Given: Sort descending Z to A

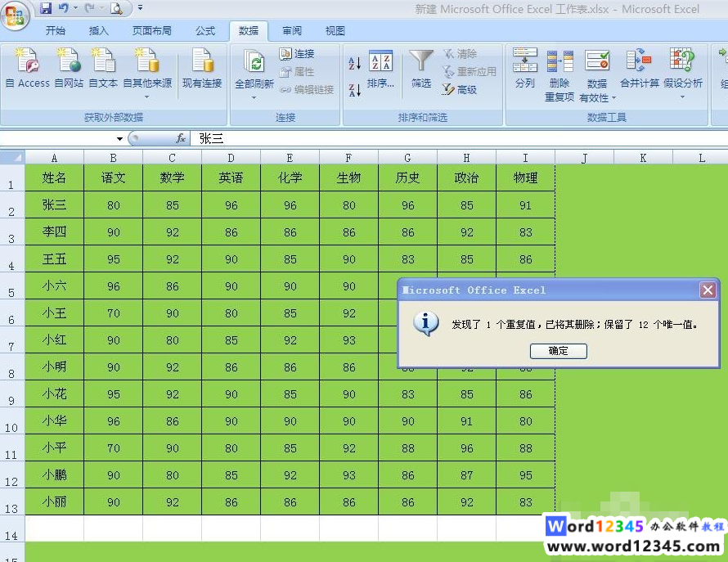Looking at the screenshot, I should [355, 90].
